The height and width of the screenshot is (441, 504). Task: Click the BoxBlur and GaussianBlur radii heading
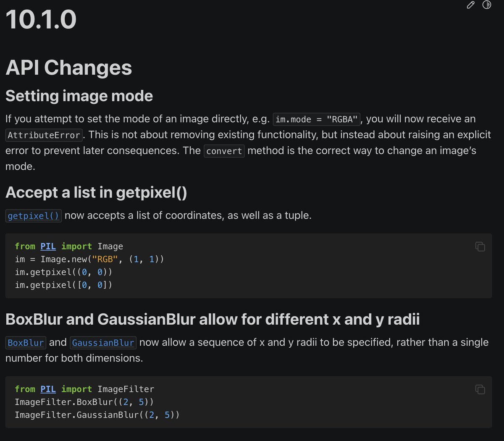point(213,320)
